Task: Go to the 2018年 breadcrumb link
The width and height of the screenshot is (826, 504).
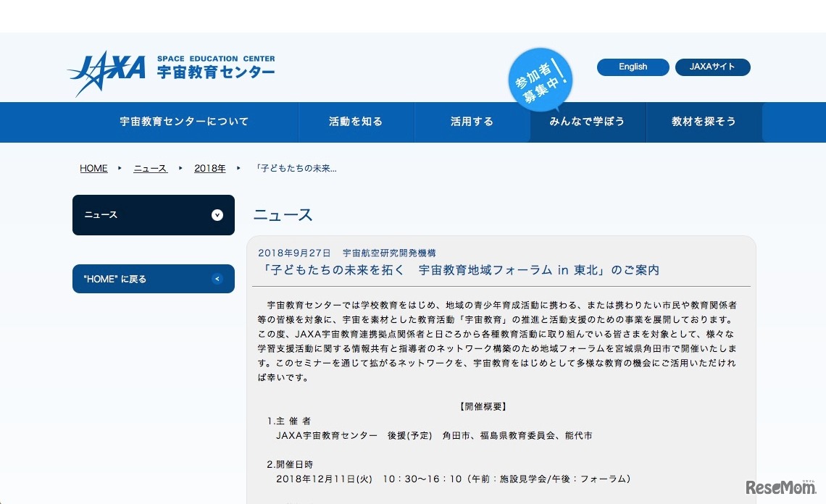Action: click(x=209, y=168)
